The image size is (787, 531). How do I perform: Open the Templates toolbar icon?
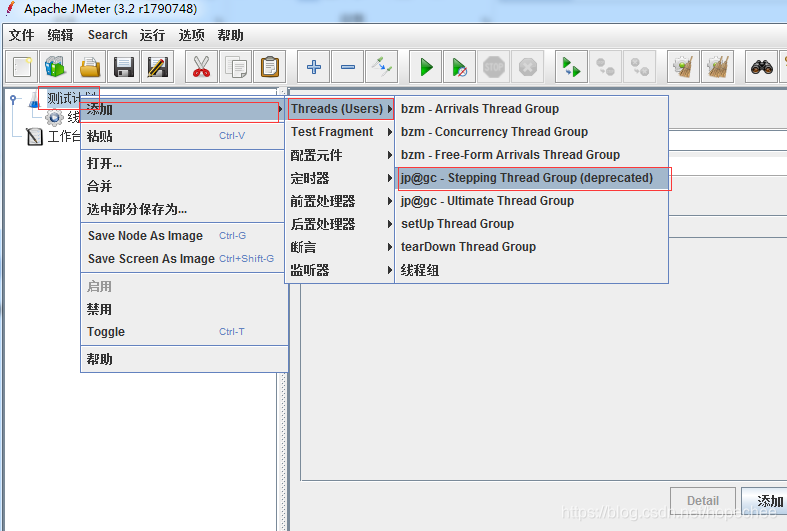(x=56, y=67)
